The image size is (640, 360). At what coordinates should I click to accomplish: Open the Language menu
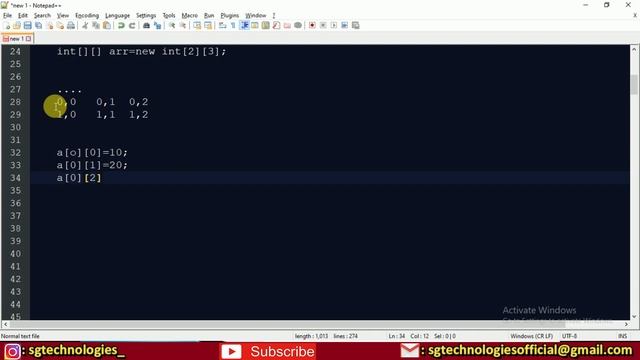tap(117, 16)
